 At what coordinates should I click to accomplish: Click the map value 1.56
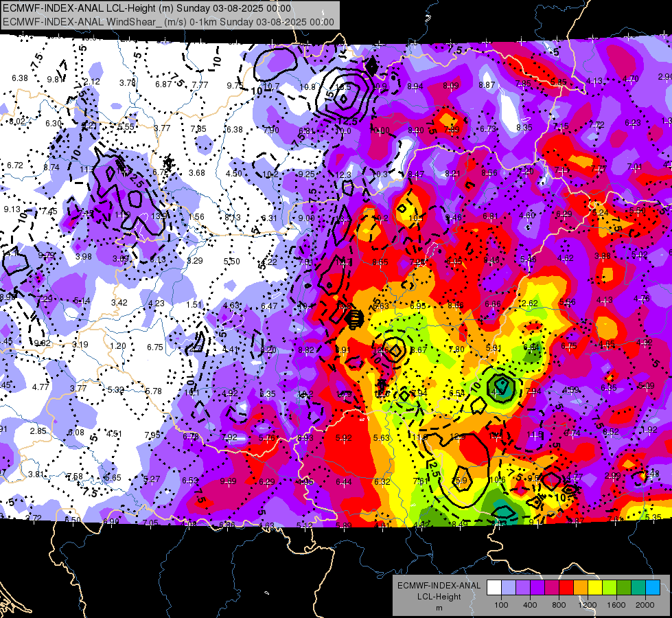196,216
